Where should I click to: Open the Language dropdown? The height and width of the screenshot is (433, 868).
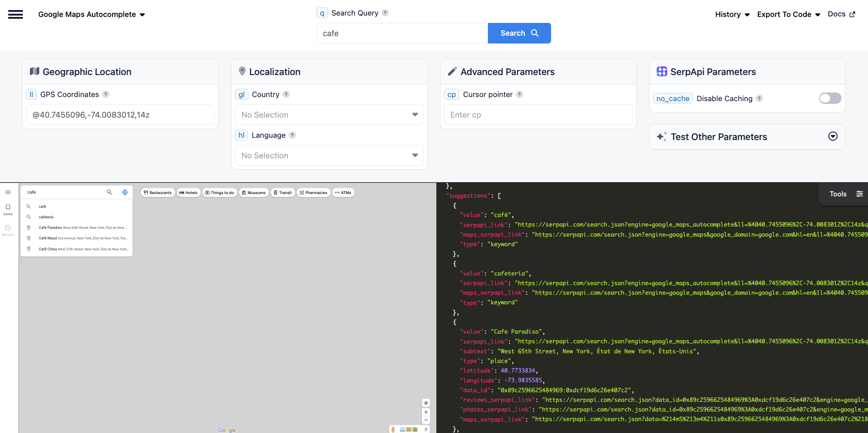329,156
